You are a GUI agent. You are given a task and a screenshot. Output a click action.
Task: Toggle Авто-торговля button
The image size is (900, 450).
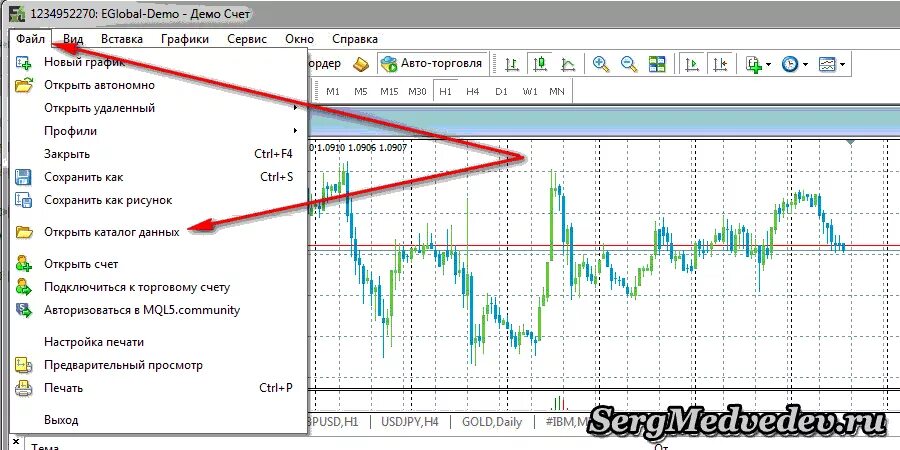(x=432, y=64)
